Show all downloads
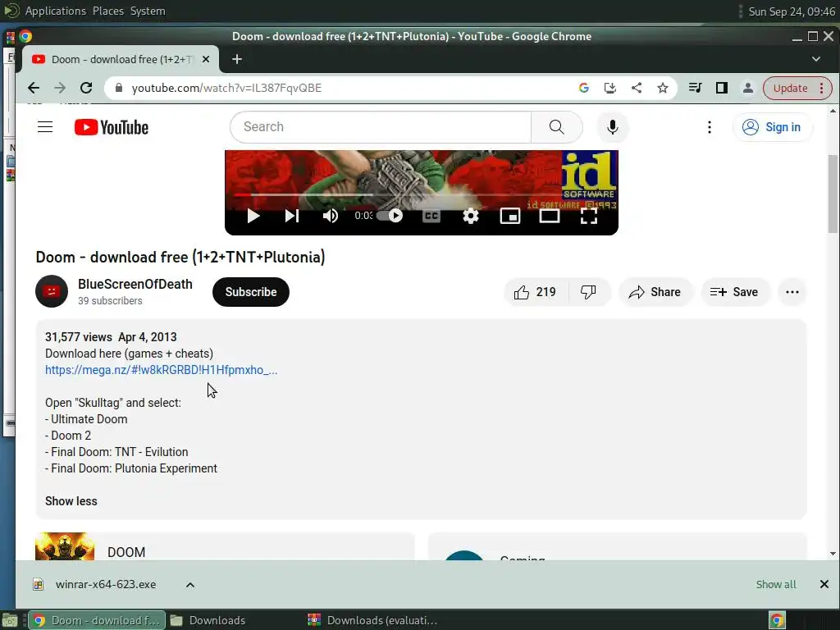 click(776, 584)
